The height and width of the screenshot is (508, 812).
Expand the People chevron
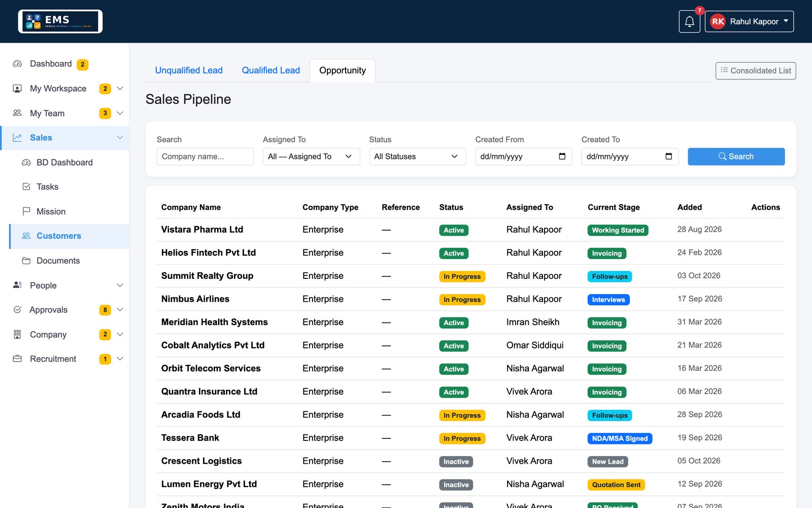click(x=120, y=285)
